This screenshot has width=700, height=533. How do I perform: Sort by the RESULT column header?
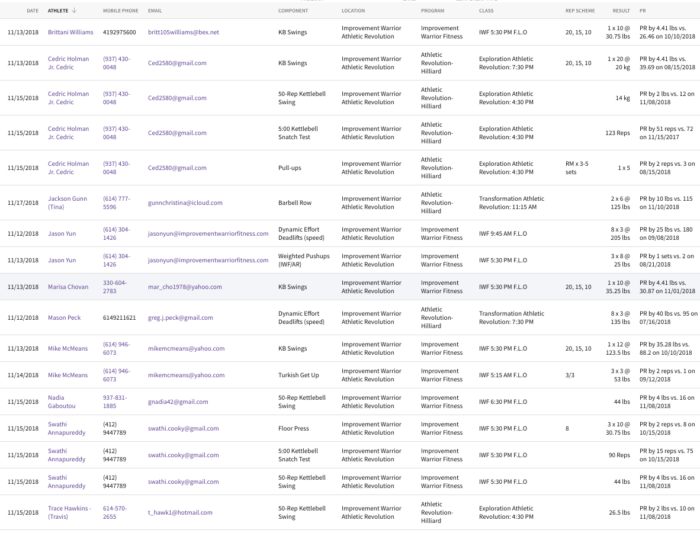pos(621,11)
